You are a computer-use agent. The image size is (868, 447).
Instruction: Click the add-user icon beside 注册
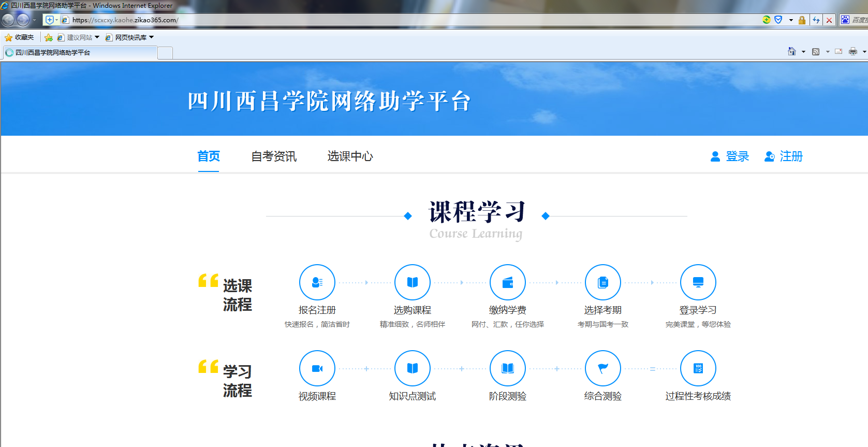click(770, 156)
